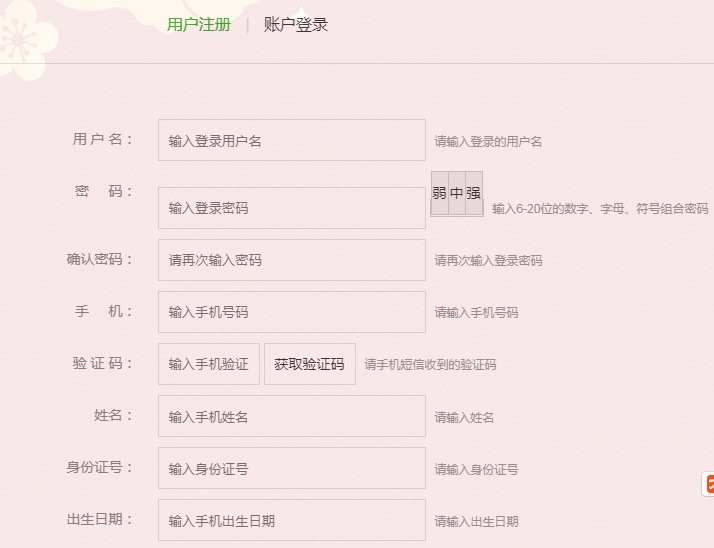Click the 输入手机姓名 name field

click(x=292, y=416)
